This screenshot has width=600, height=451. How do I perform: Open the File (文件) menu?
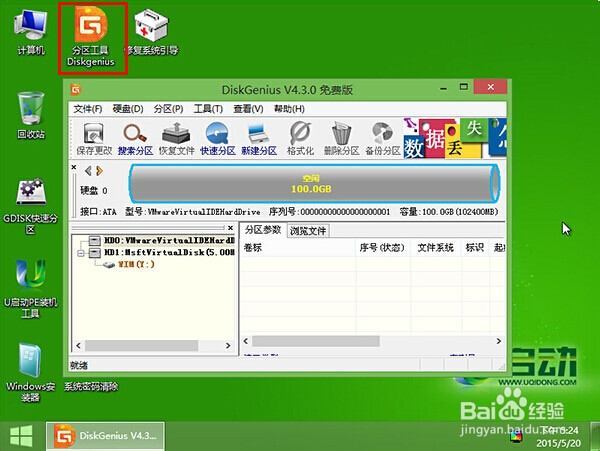point(88,109)
